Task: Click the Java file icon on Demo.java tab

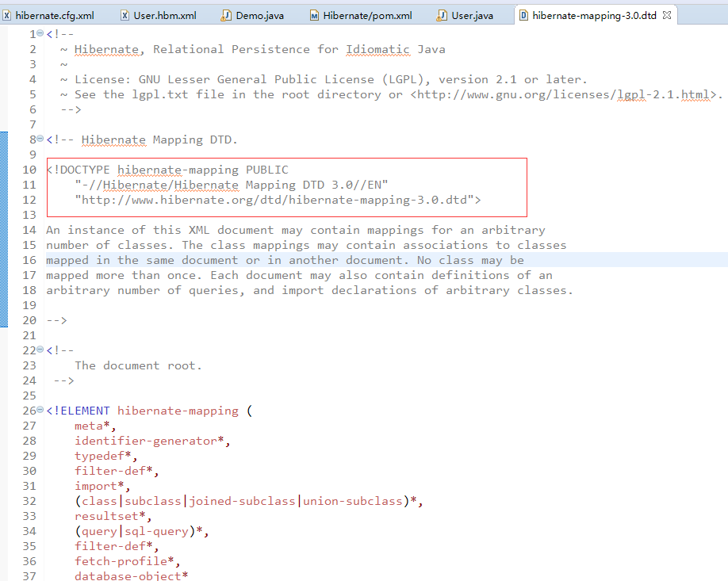Action: click(x=226, y=16)
